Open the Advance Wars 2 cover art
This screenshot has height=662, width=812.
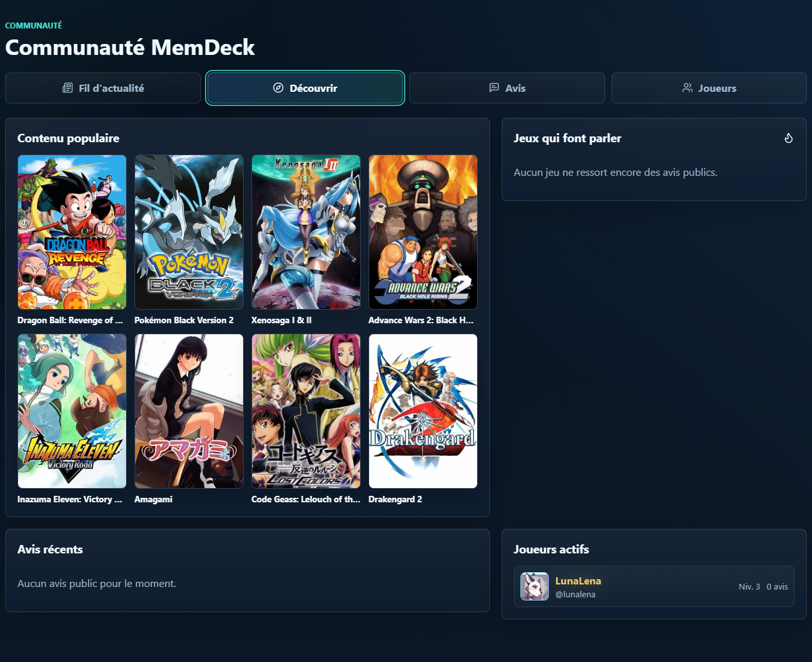423,232
